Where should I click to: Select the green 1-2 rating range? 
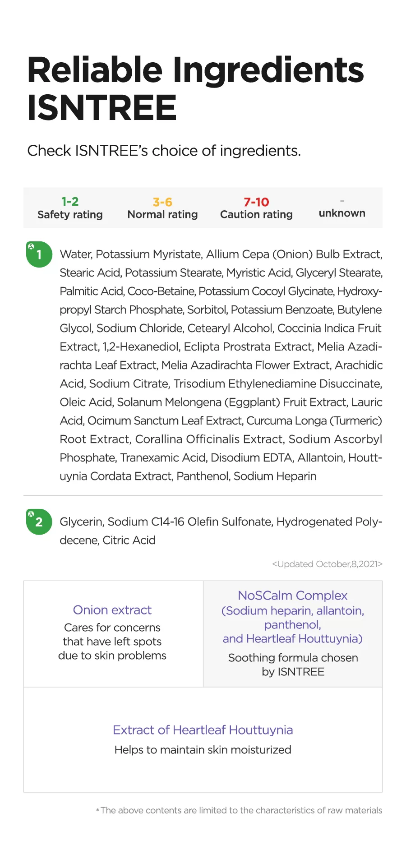pyautogui.click(x=70, y=201)
